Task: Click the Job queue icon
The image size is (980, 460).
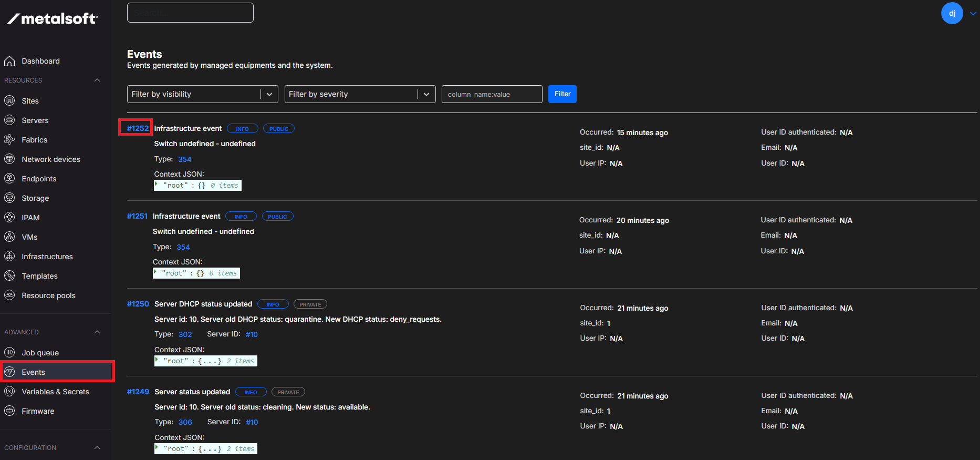Action: coord(9,353)
